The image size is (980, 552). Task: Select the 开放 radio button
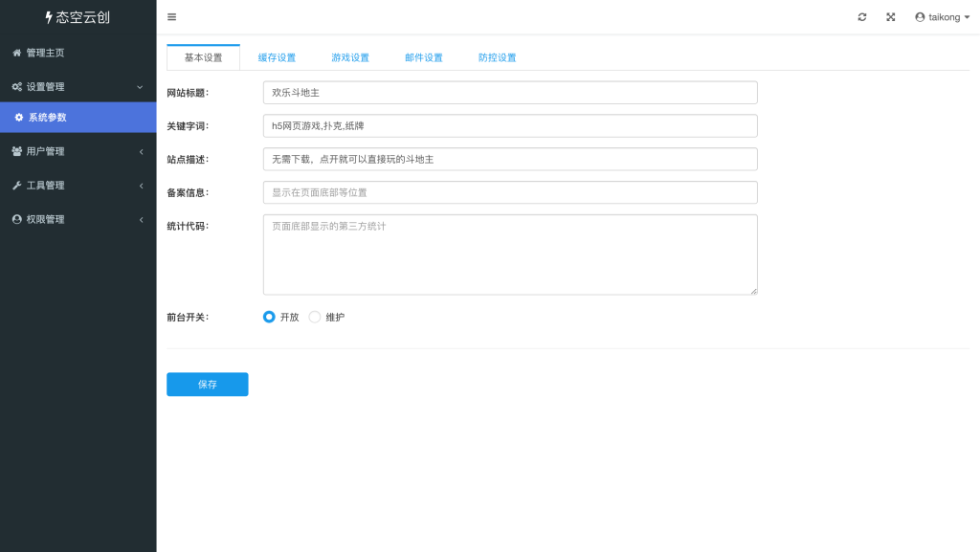[269, 317]
